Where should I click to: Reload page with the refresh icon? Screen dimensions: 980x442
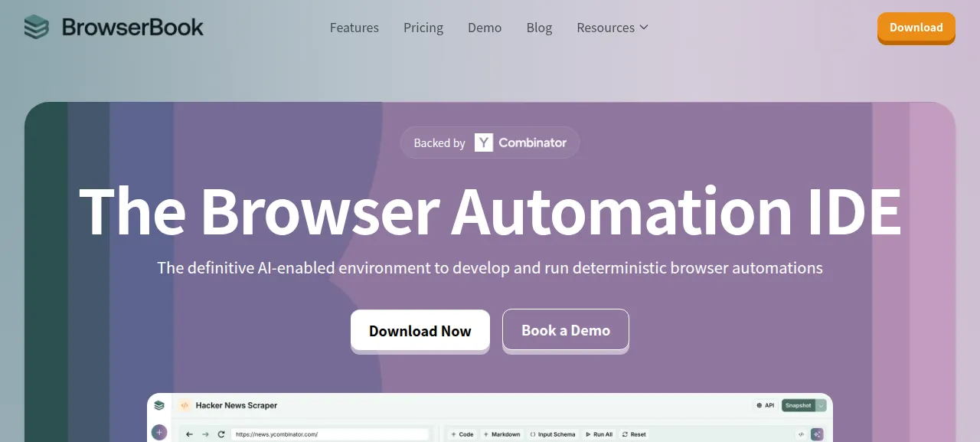coord(221,434)
